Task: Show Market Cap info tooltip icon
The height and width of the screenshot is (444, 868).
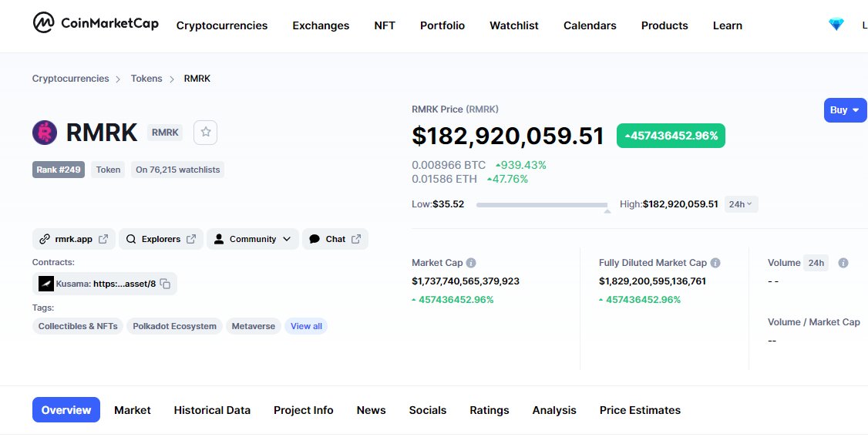Action: pos(471,263)
